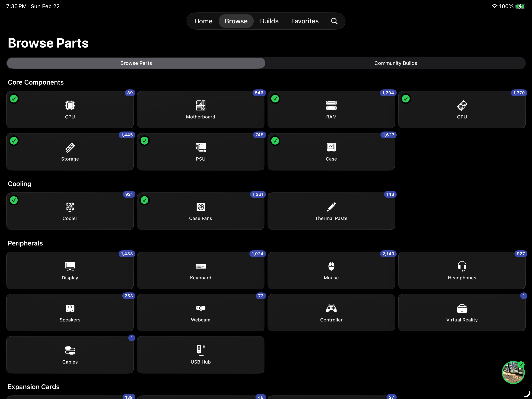Image resolution: width=532 pixels, height=399 pixels.
Task: Select the Browse Parts segment
Action: (136, 63)
